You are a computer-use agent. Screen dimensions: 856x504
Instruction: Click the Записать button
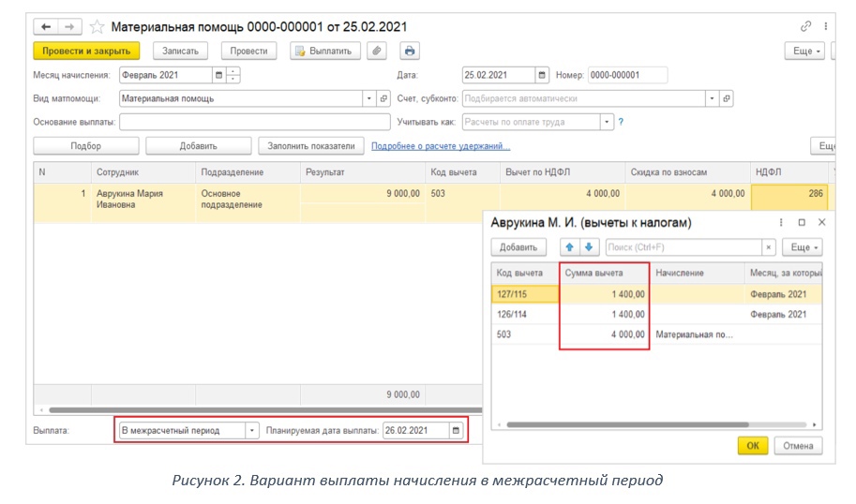click(180, 51)
